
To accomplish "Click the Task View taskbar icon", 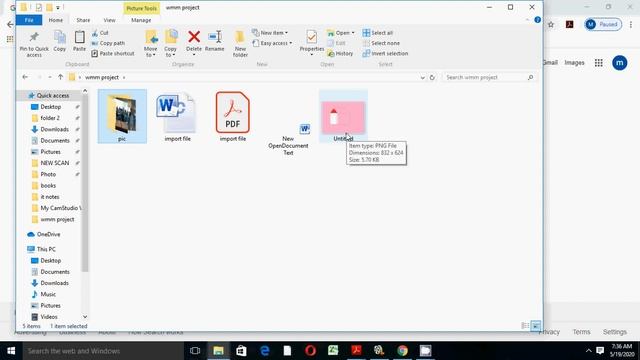I will click(x=195, y=351).
